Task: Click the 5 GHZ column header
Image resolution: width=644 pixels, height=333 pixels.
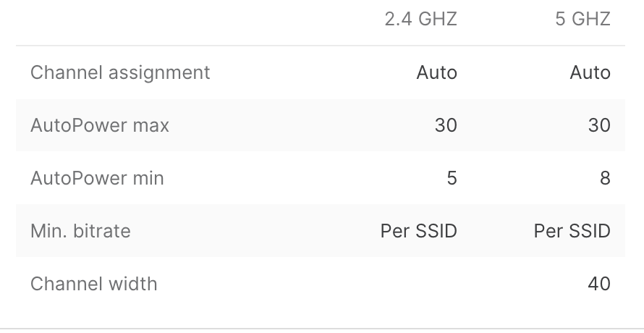Action: click(x=582, y=20)
